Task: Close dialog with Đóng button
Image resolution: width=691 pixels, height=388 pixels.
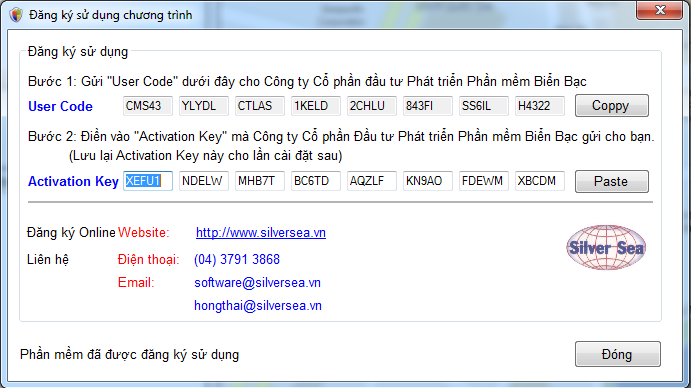Action: [617, 354]
